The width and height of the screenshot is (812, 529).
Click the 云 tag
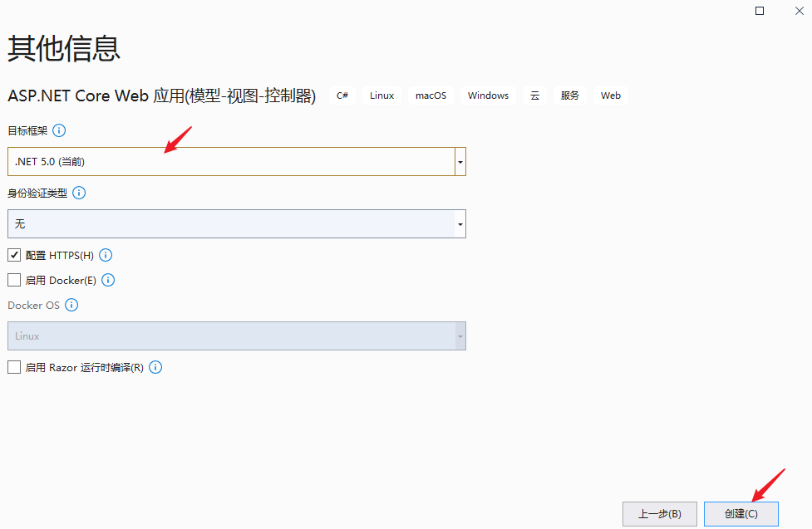click(x=535, y=96)
